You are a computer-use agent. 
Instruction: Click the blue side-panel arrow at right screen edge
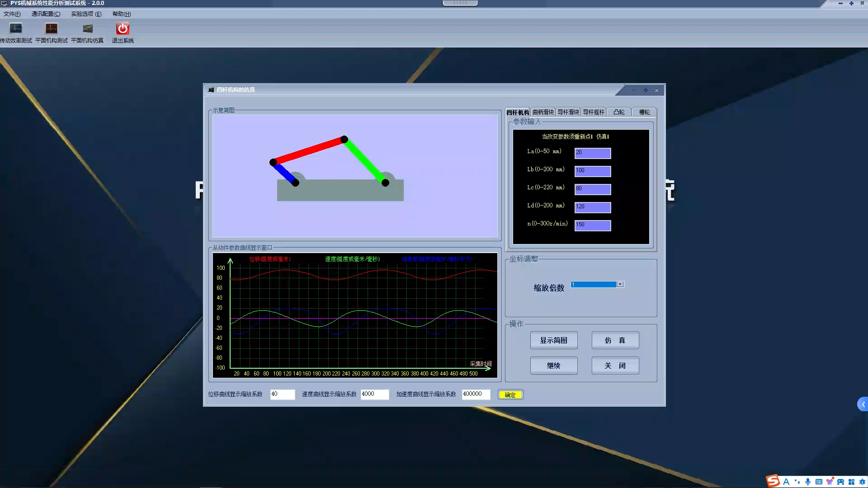(x=863, y=404)
